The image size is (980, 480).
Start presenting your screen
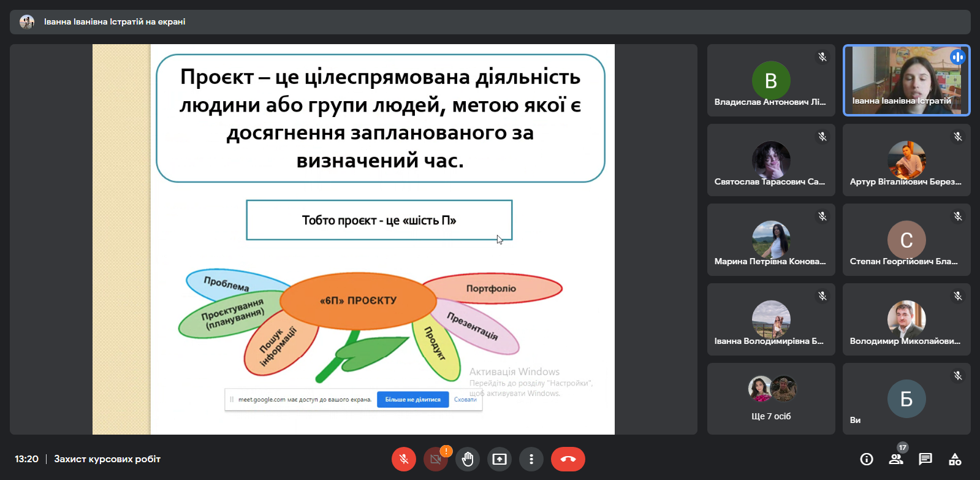click(499, 459)
